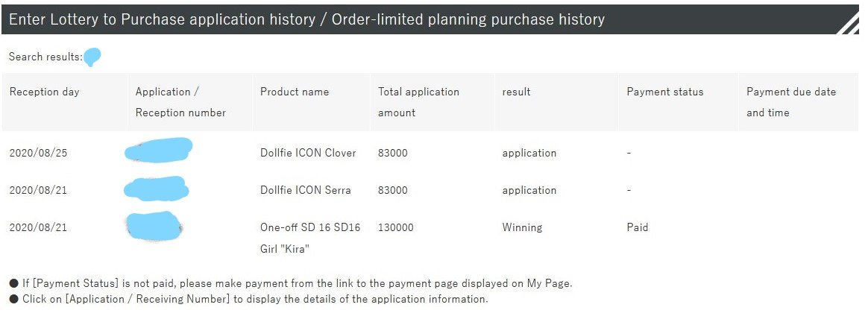Open the application number for Dollfie ICON Clover
The width and height of the screenshot is (868, 322).
coord(159,150)
